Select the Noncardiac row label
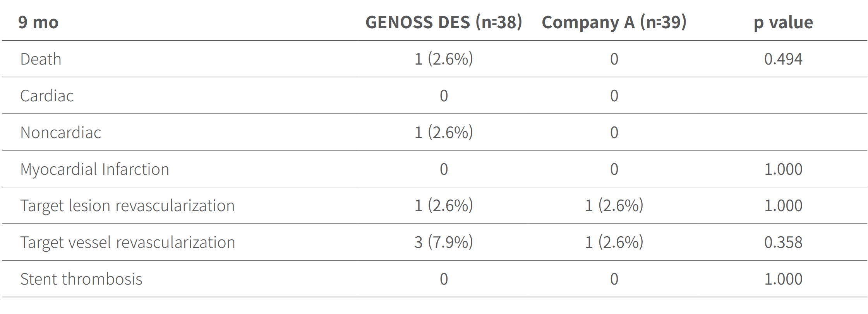 coord(60,133)
